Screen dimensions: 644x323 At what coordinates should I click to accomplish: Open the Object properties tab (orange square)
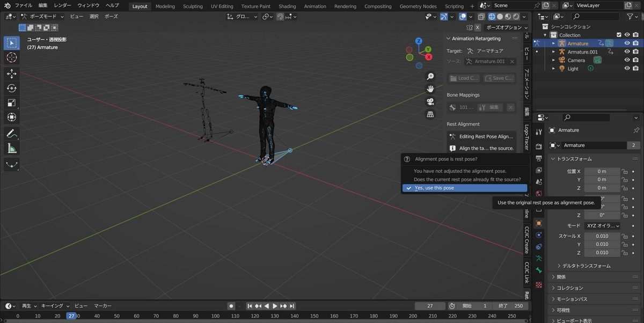[539, 223]
